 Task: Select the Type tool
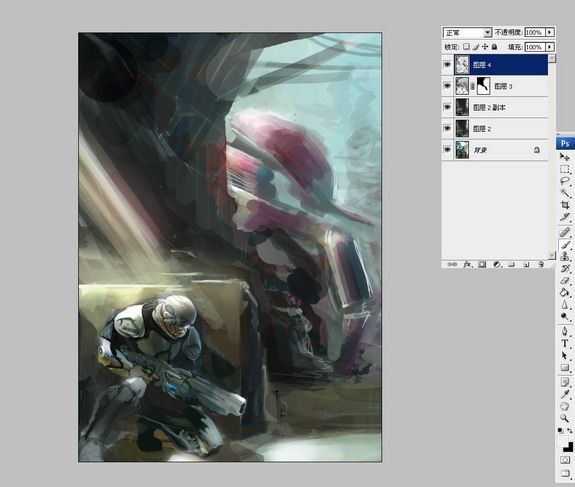pyautogui.click(x=565, y=343)
